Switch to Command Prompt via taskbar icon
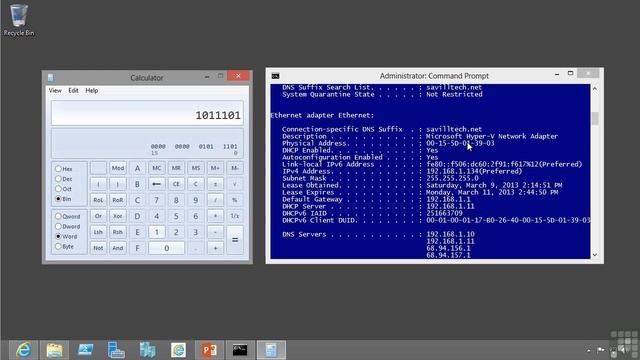 tap(240, 350)
